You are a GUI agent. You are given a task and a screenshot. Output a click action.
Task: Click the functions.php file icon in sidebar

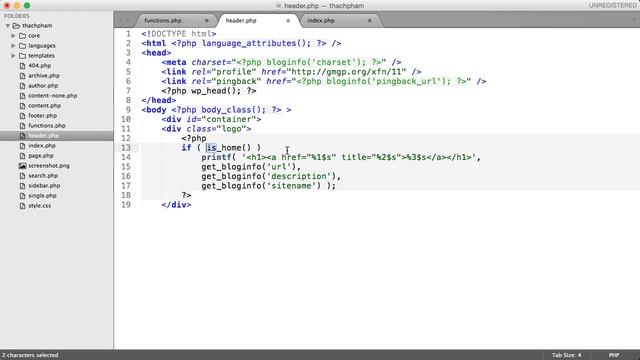pos(22,126)
